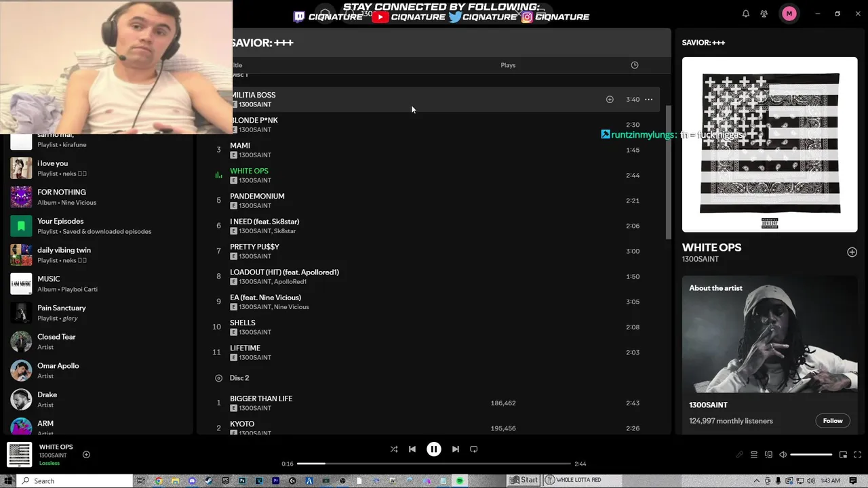The height and width of the screenshot is (488, 868).
Task: Mute the volume speaker icon
Action: 783,455
